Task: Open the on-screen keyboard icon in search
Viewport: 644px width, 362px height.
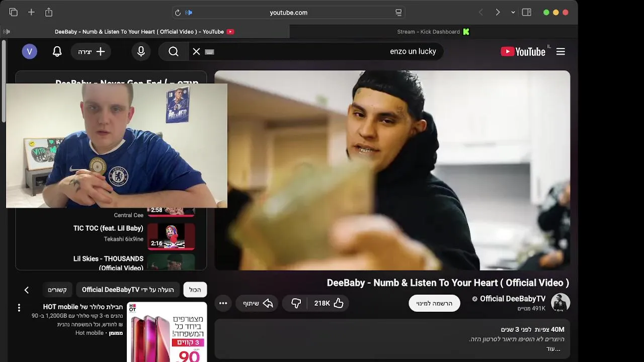Action: (x=210, y=52)
